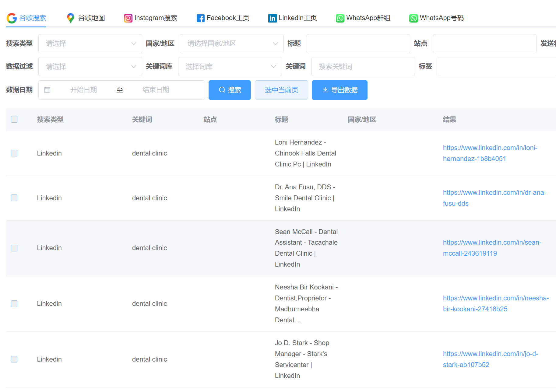Click "Linkedin" type cell in Loni Hernandez row
Viewport: 556px width, 392px height.
[49, 153]
